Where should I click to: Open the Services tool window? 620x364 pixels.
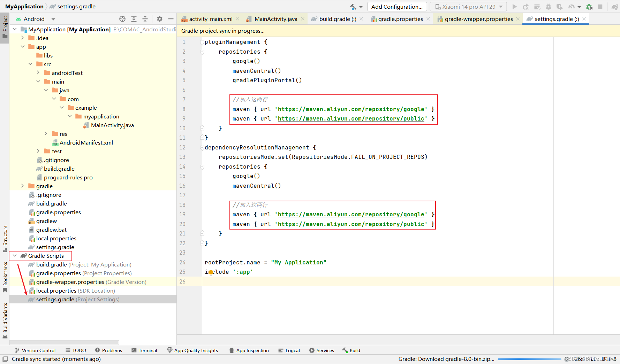(322, 350)
